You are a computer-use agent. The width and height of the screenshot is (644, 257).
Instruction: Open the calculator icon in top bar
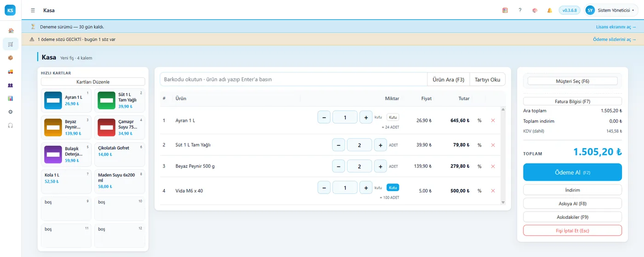(505, 10)
